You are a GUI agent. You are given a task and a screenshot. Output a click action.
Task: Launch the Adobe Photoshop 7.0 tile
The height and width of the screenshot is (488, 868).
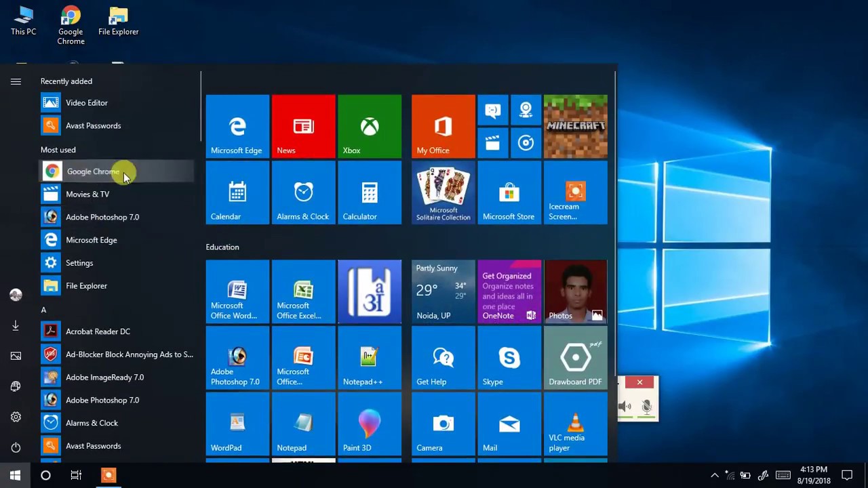click(237, 358)
